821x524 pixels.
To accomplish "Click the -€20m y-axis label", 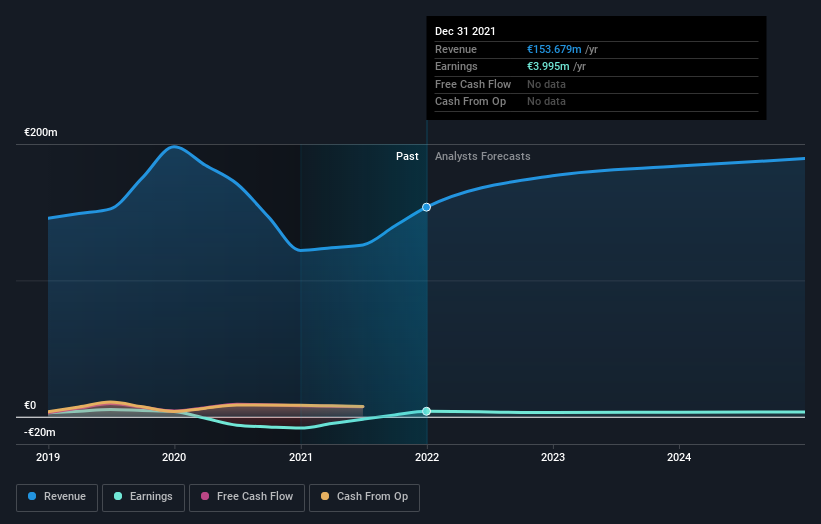I will click(40, 432).
